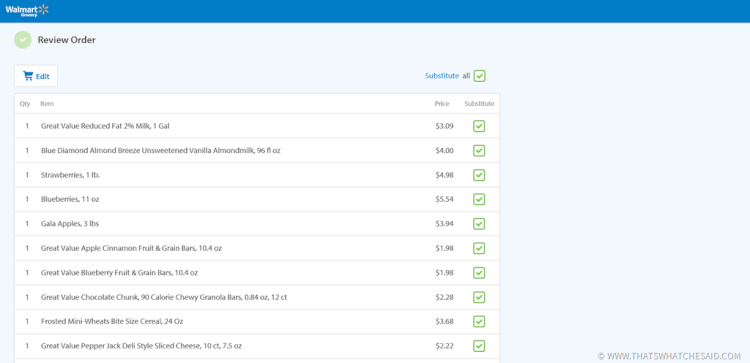Click the green Review Order checkmark circle
Image resolution: width=750 pixels, height=363 pixels.
tap(22, 40)
